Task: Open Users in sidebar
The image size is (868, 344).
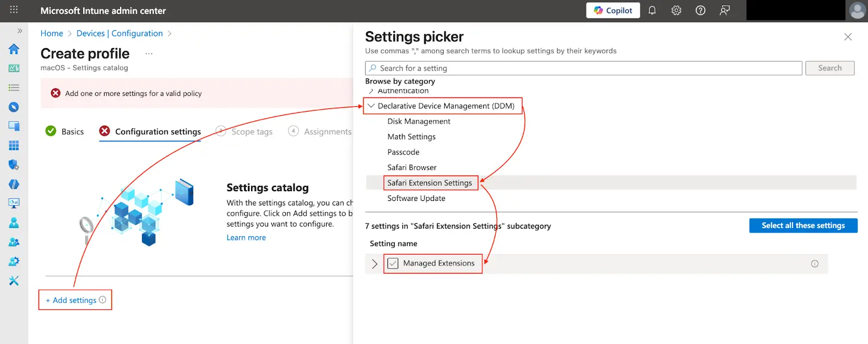Action: [14, 223]
